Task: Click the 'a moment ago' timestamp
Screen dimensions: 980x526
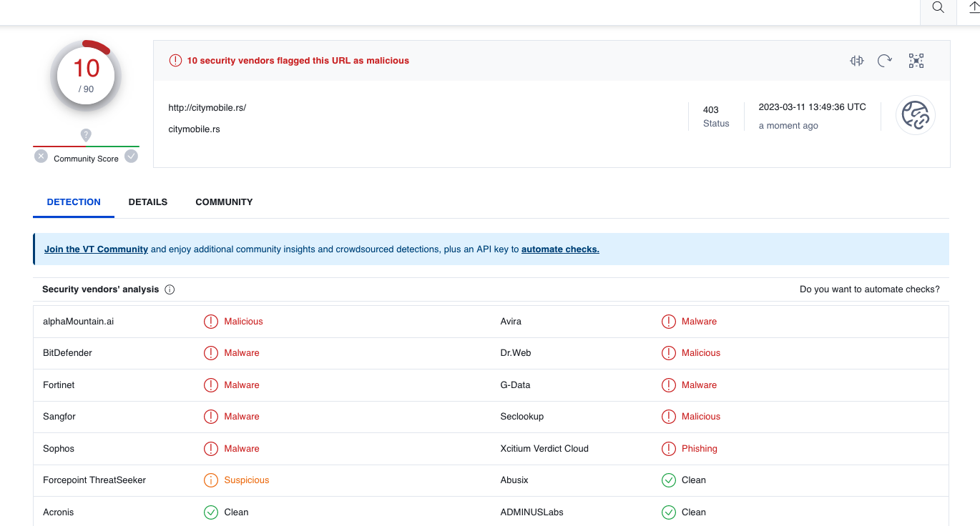Action: coord(788,126)
